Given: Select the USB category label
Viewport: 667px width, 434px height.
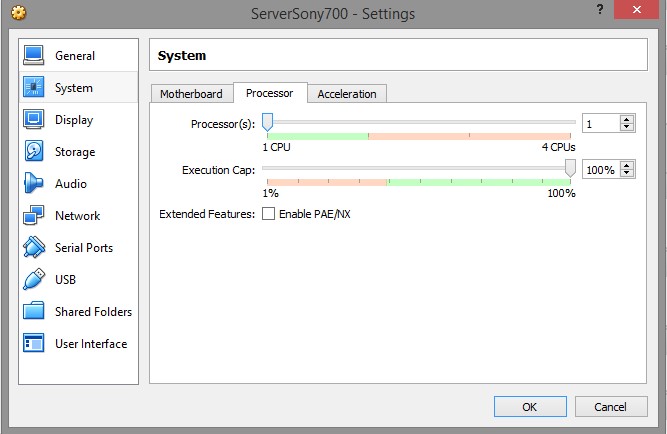Looking at the screenshot, I should [65, 280].
